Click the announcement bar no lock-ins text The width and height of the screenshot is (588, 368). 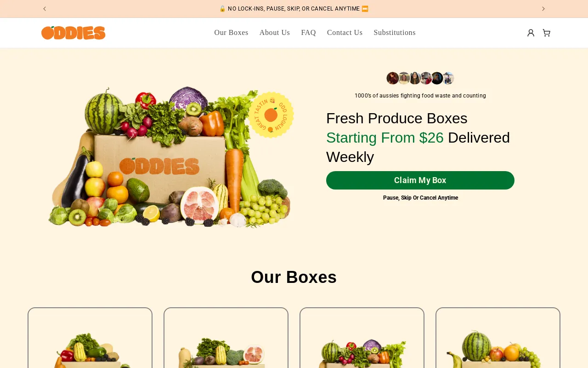294,9
